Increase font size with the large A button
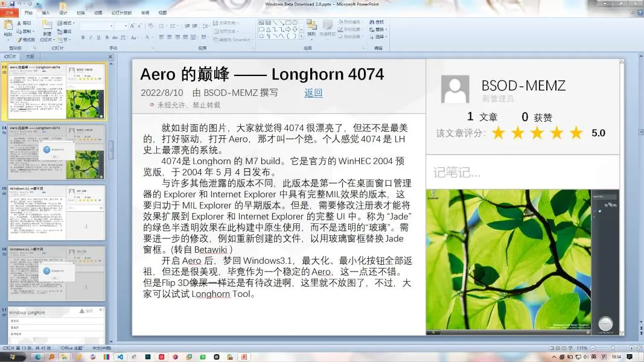Viewport: 644px width, 362px height. coord(132,26)
